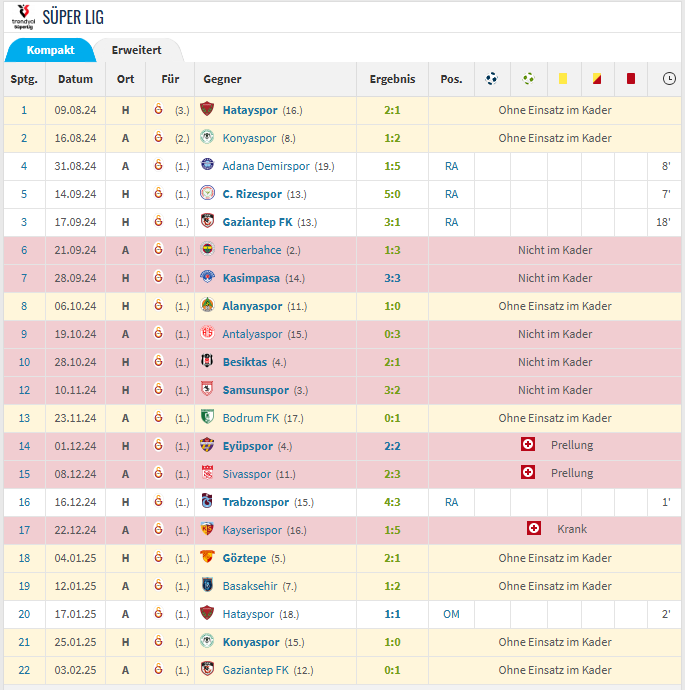This screenshot has width=685, height=690.
Task: Click the Gegner column header
Action: pos(222,79)
